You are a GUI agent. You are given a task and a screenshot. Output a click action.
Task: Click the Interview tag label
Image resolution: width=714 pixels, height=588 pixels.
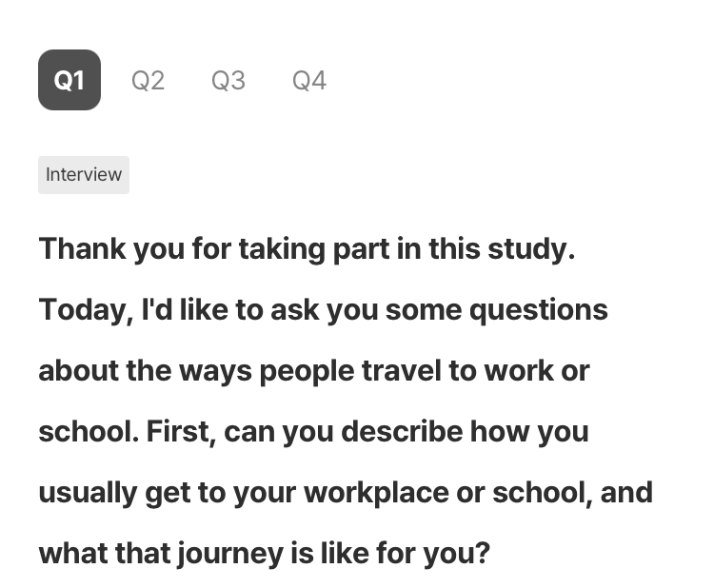coord(84,175)
